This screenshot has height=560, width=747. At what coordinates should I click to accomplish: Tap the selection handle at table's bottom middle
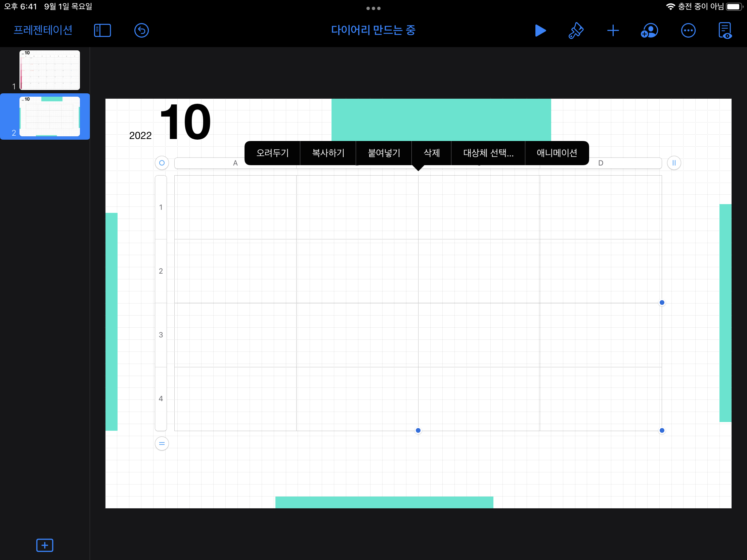(418, 430)
